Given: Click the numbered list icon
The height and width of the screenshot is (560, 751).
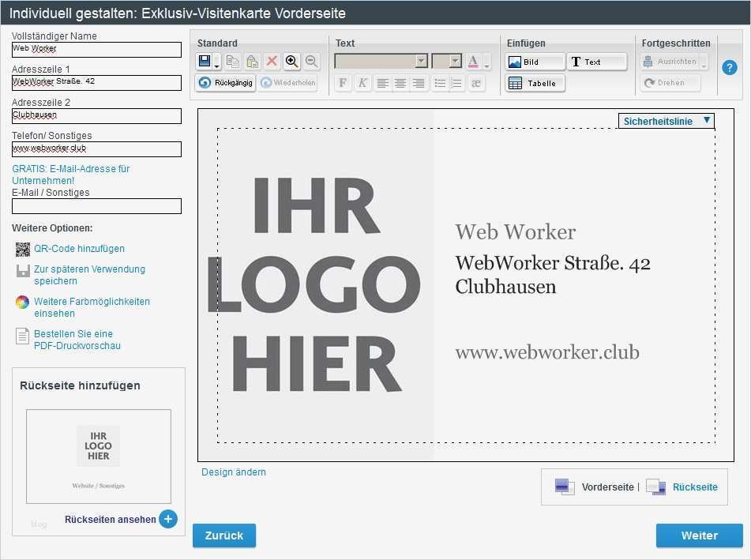Looking at the screenshot, I should (456, 84).
